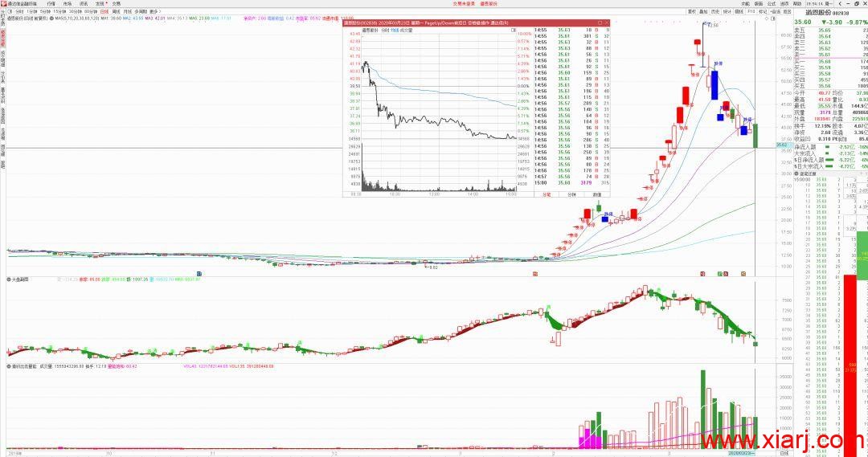The width and height of the screenshot is (868, 457).
Task: Open F10 company info
Action: (751, 11)
